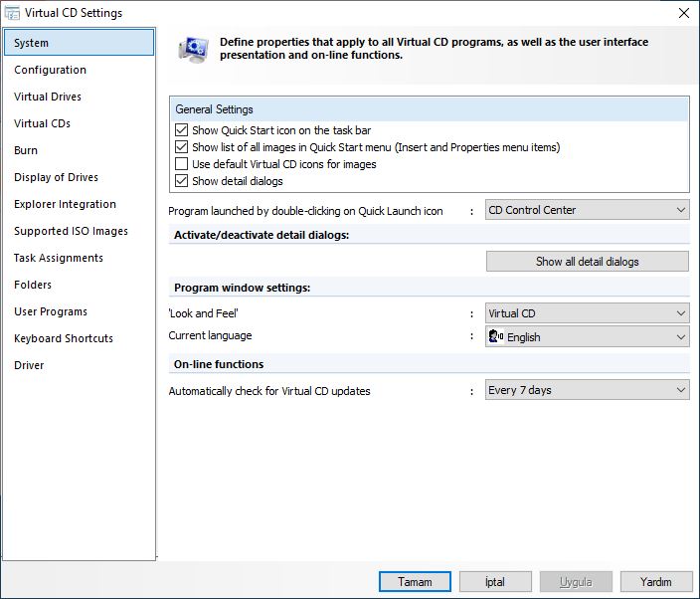Click the General Settings header

(x=430, y=109)
